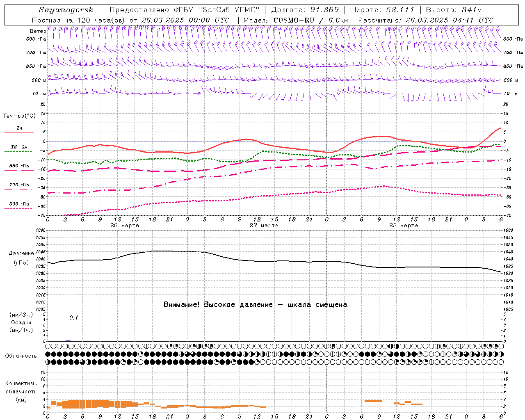Click the Давление panel label
This screenshot has height=420, width=525.
tap(21, 253)
